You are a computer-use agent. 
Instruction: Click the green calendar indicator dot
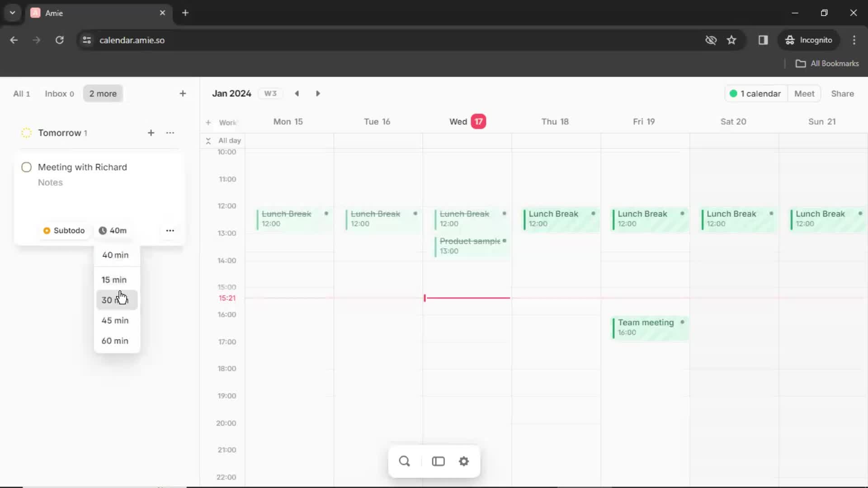pyautogui.click(x=732, y=94)
